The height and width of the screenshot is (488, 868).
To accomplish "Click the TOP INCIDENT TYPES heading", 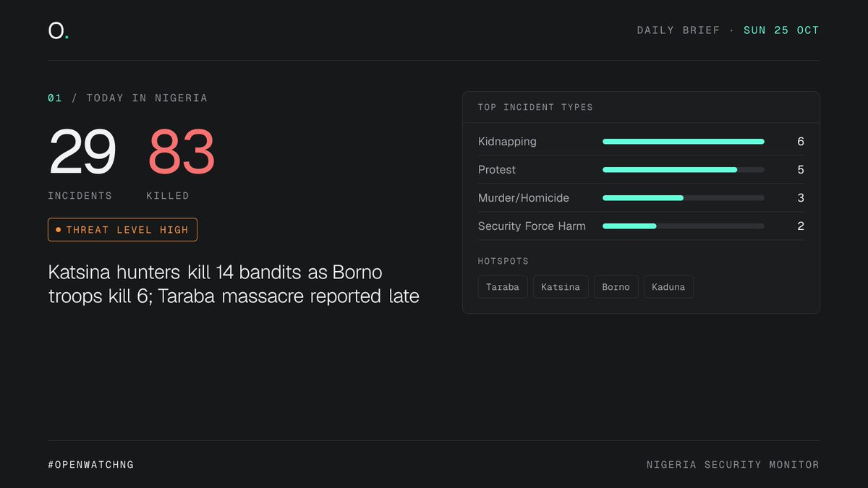I will coord(535,107).
